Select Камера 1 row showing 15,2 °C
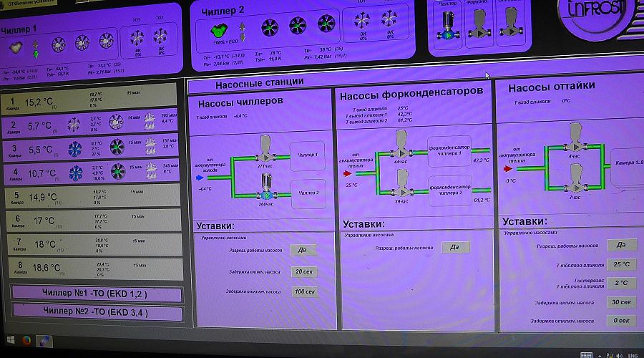 pyautogui.click(x=89, y=100)
